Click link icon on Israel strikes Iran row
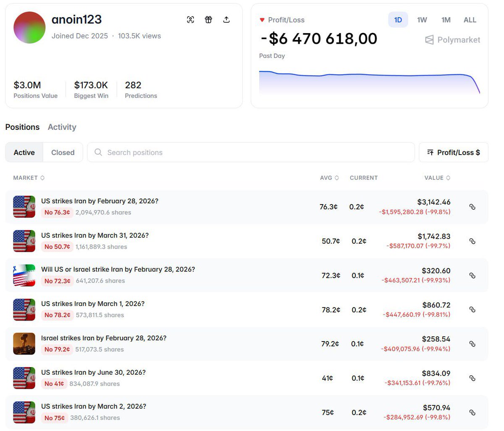Image resolution: width=504 pixels, height=431 pixels. tap(472, 344)
